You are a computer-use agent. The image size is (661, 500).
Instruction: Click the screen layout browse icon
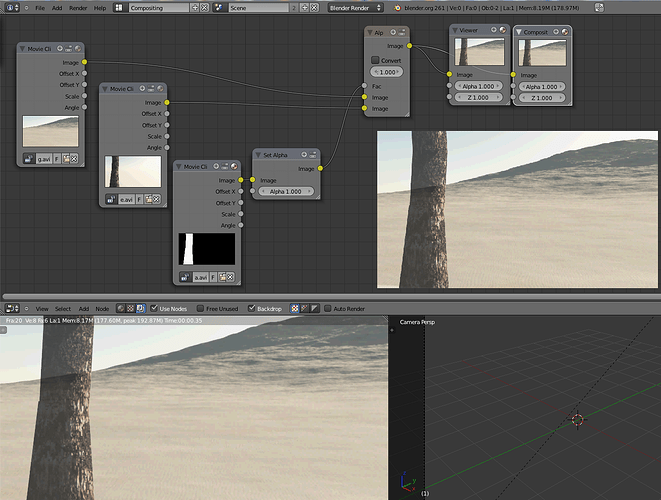pyautogui.click(x=119, y=8)
